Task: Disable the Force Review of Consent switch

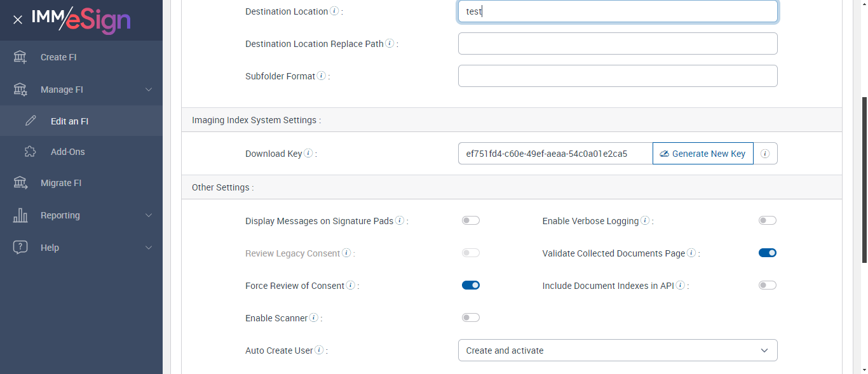Action: click(470, 286)
